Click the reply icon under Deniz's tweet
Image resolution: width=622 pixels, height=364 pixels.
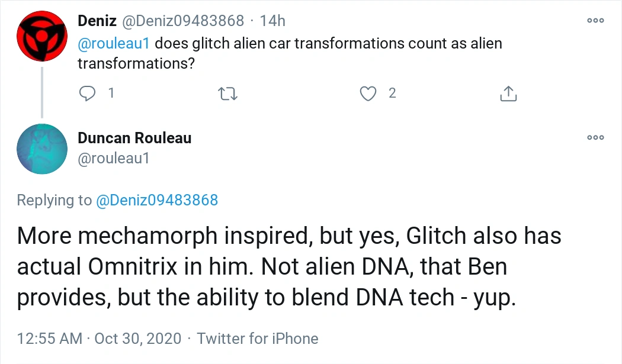(x=88, y=93)
